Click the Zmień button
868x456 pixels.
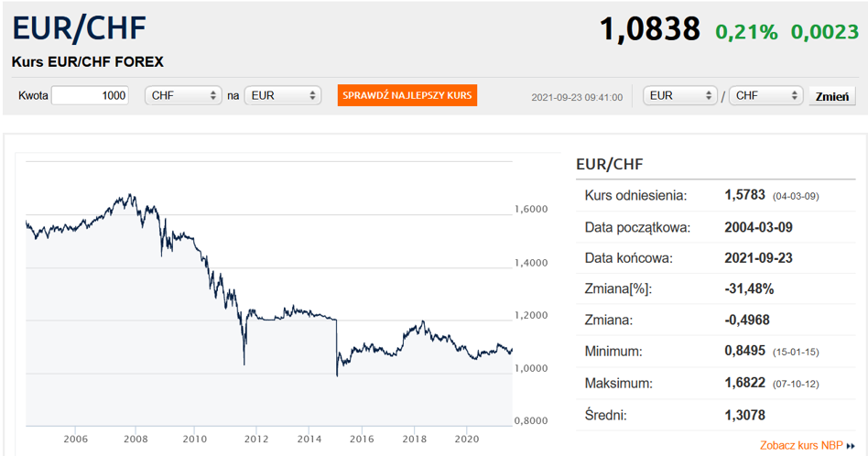pyautogui.click(x=832, y=96)
